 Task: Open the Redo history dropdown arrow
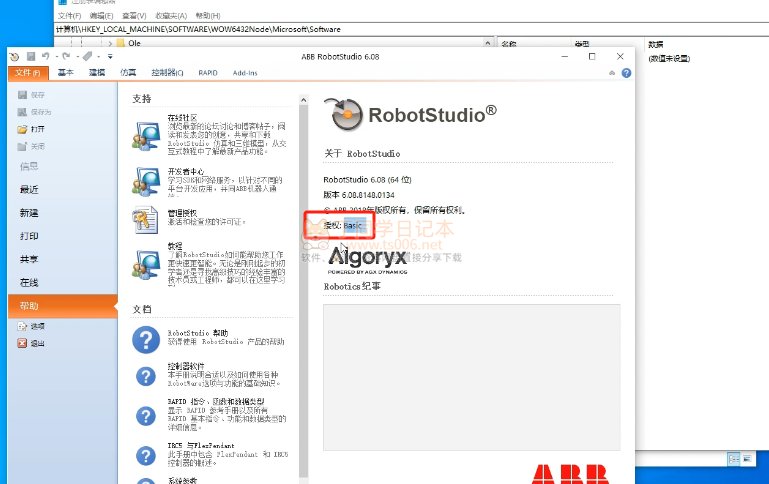click(x=77, y=56)
